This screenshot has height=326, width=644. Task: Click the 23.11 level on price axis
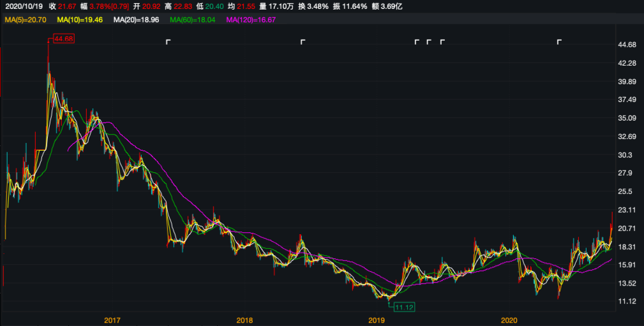click(x=627, y=210)
